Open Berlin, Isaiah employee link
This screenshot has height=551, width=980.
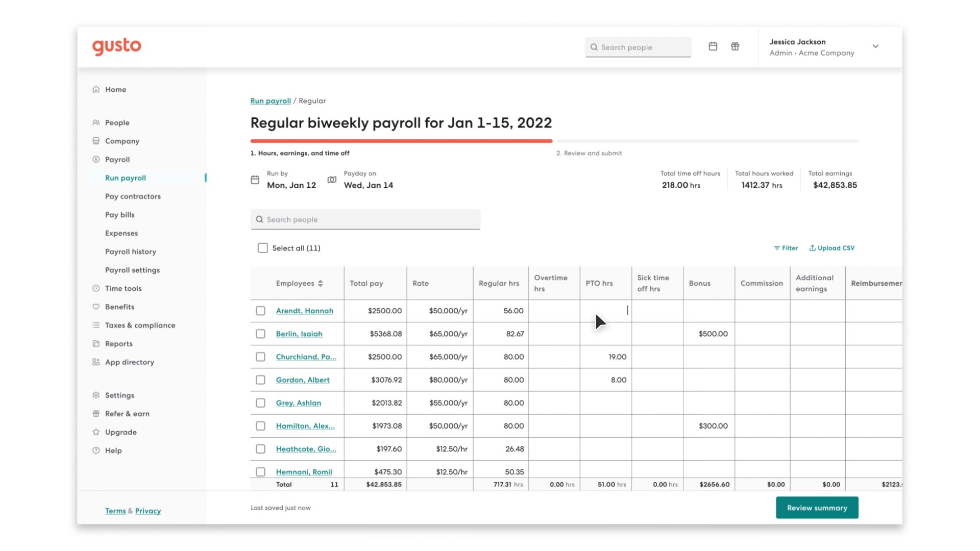click(x=299, y=334)
